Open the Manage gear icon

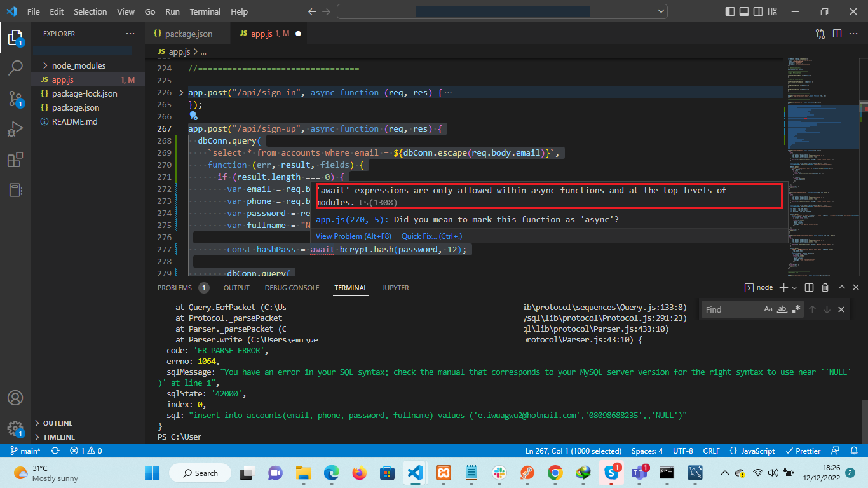[15, 428]
